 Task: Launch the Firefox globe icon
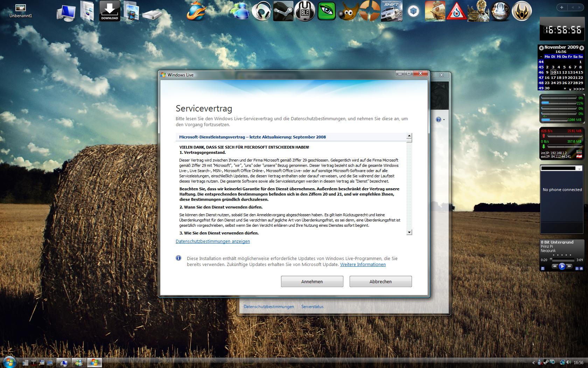click(x=196, y=12)
